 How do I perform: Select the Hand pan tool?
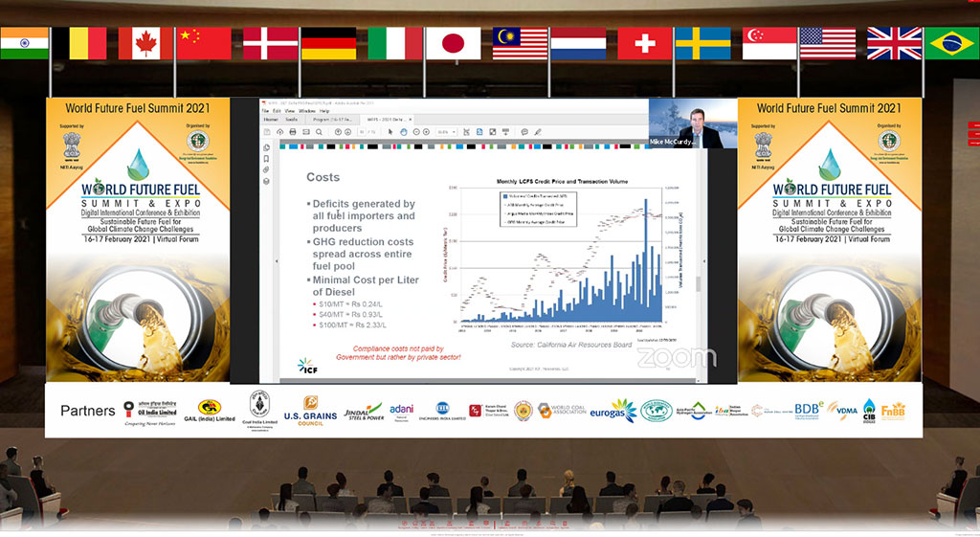point(404,132)
